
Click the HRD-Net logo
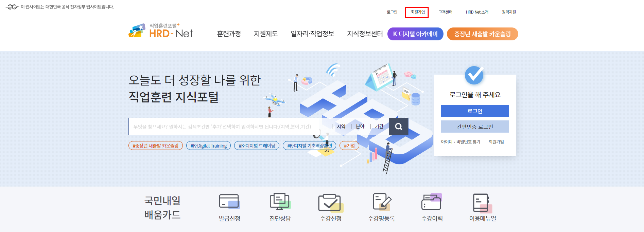pyautogui.click(x=161, y=31)
